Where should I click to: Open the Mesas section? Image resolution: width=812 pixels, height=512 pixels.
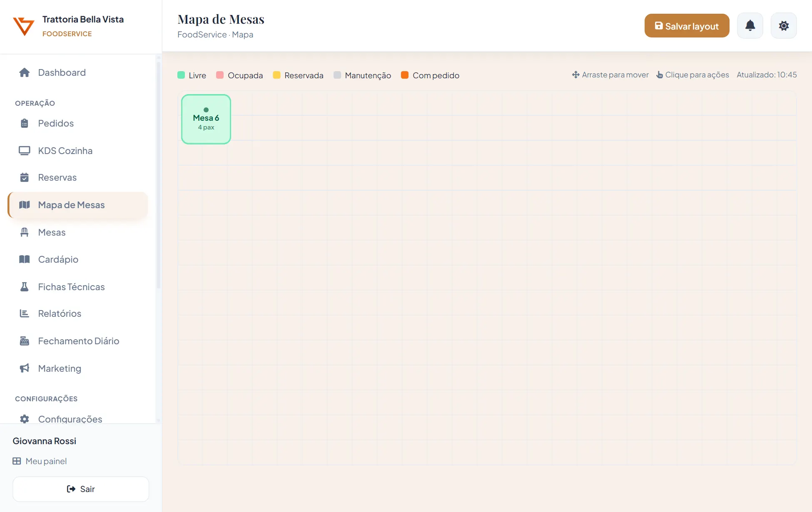tap(78, 232)
